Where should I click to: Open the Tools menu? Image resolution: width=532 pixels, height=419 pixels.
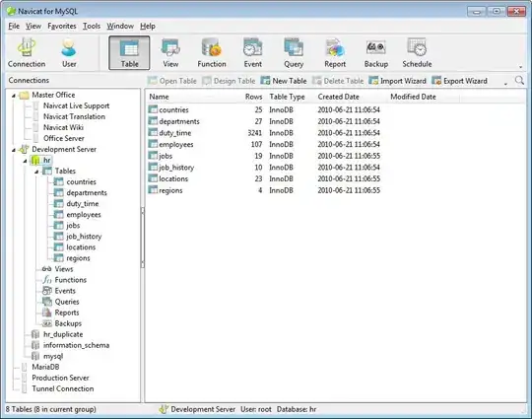pos(92,27)
